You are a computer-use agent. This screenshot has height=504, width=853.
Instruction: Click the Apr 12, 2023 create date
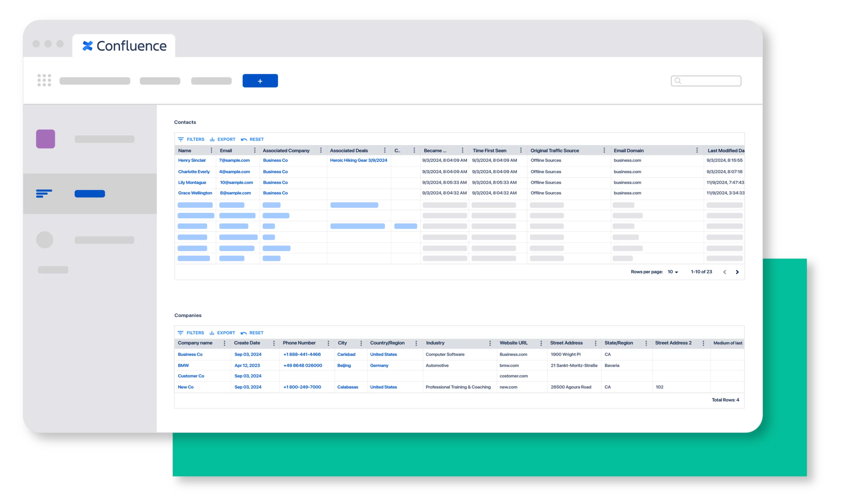[x=247, y=366]
